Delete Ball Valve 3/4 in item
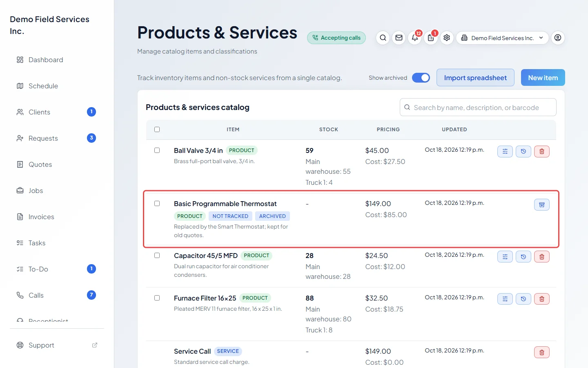This screenshot has width=588, height=368. (x=542, y=151)
